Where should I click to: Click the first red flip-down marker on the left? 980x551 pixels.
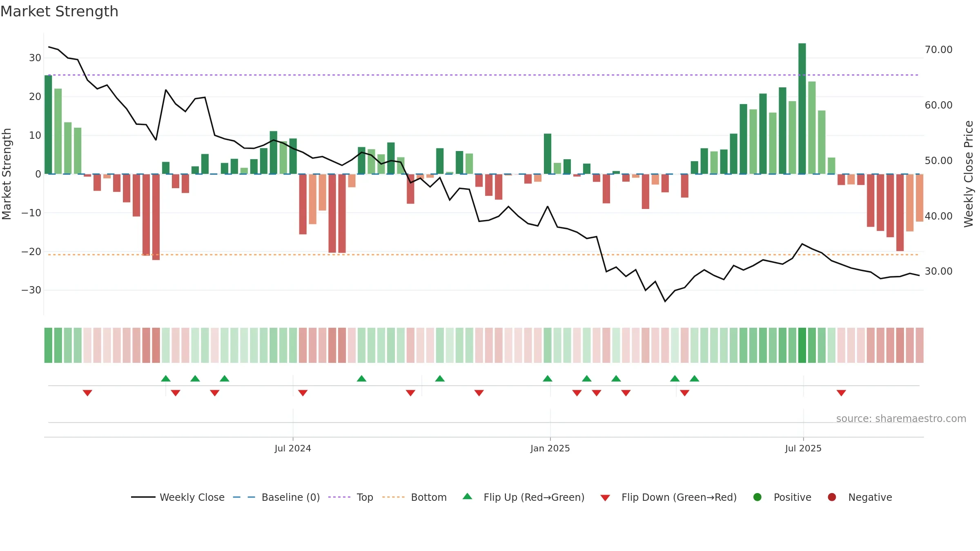click(87, 393)
